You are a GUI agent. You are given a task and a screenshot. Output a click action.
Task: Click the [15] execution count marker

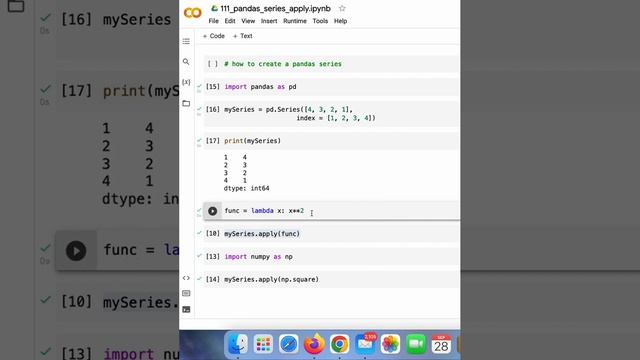[212, 87]
